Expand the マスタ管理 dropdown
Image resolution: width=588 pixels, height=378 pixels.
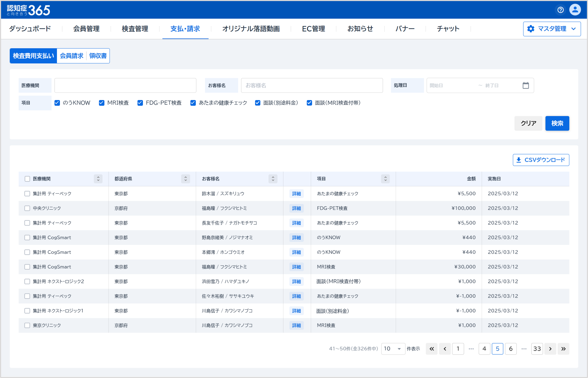[552, 29]
